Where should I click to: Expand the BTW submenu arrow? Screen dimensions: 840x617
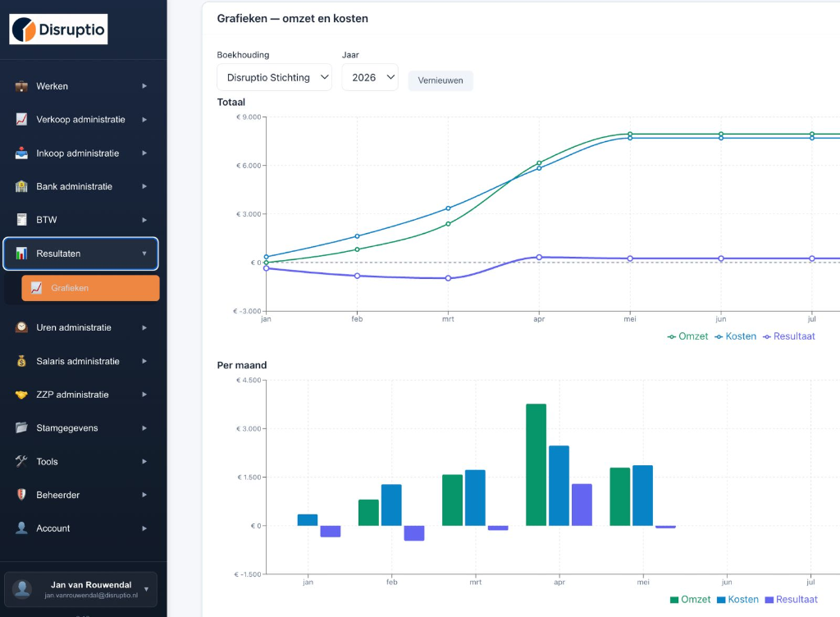(x=144, y=220)
